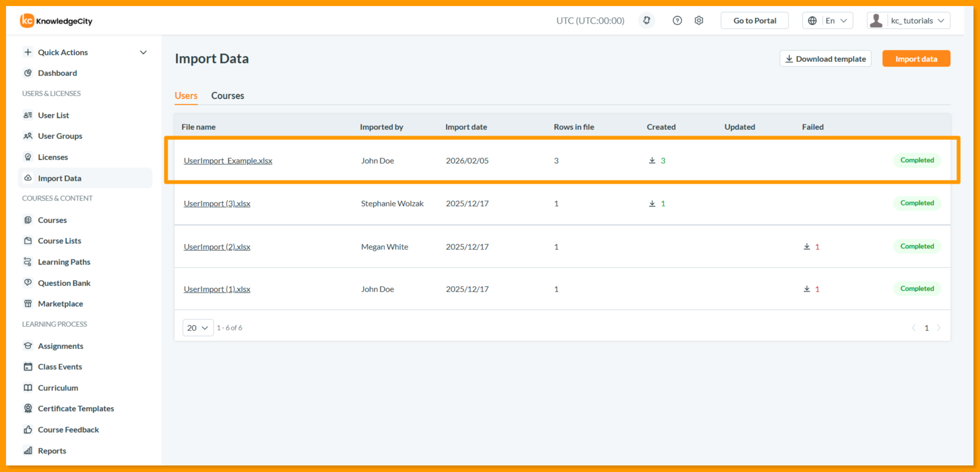Go to next page arrow

(x=939, y=328)
